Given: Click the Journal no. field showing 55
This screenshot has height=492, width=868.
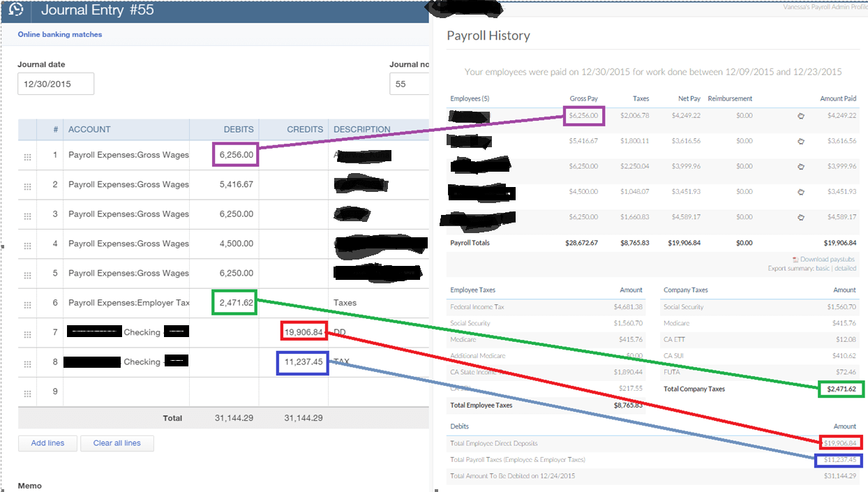Looking at the screenshot, I should [409, 84].
